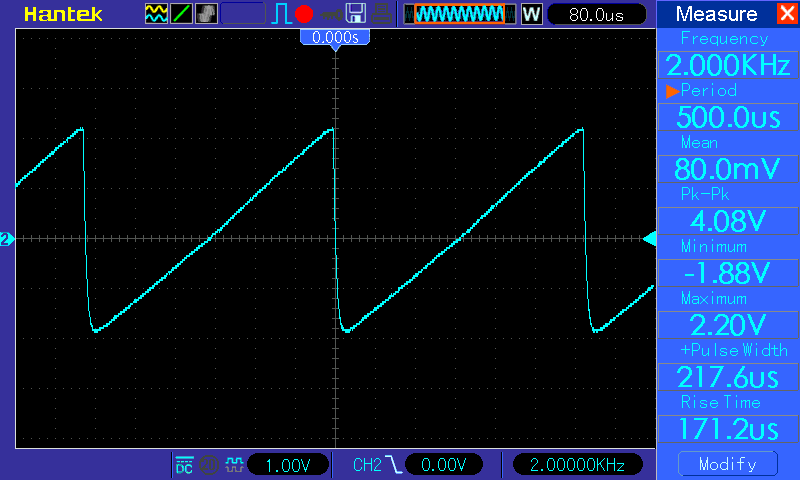Select the green diagonal line math icon
The height and width of the screenshot is (480, 800).
pyautogui.click(x=181, y=14)
